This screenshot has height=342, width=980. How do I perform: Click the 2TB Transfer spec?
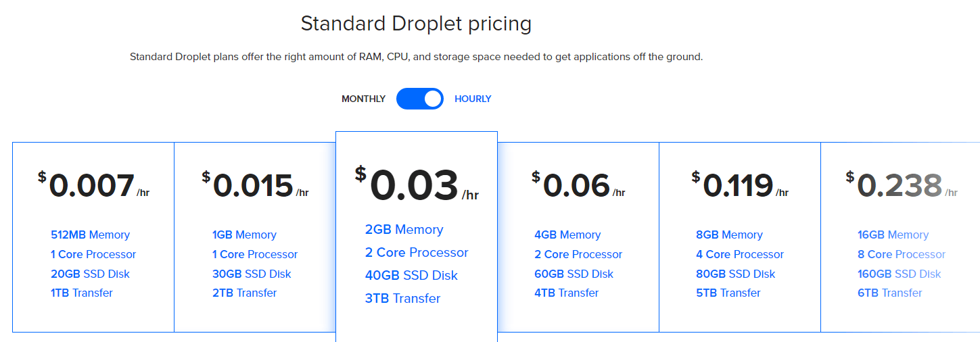click(x=244, y=293)
